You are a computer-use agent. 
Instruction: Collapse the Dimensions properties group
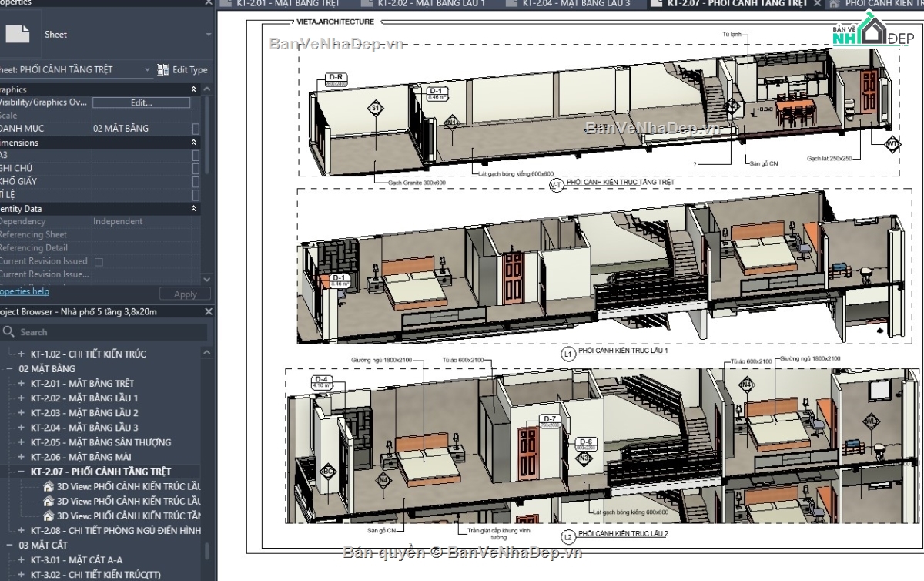click(193, 143)
